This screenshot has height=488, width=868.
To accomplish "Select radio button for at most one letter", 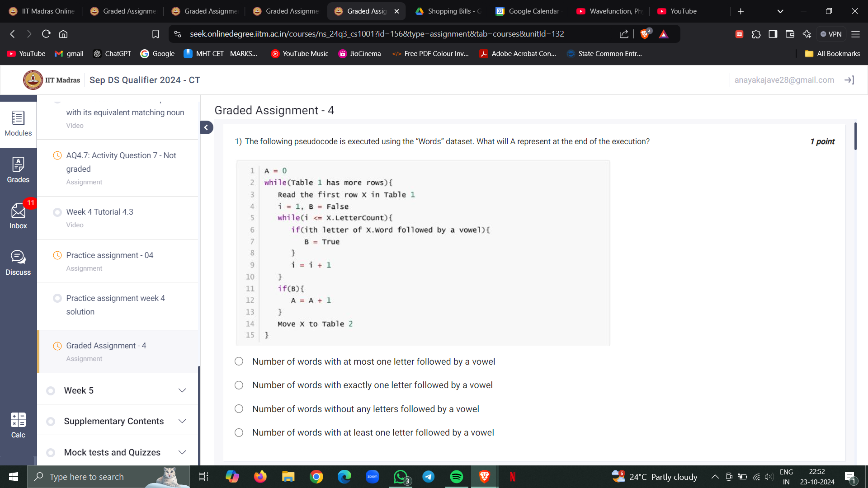I will coord(240,361).
